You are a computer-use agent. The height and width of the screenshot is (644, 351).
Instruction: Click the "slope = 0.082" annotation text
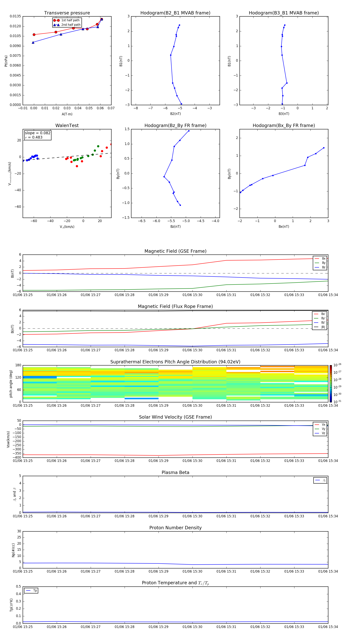37,133
